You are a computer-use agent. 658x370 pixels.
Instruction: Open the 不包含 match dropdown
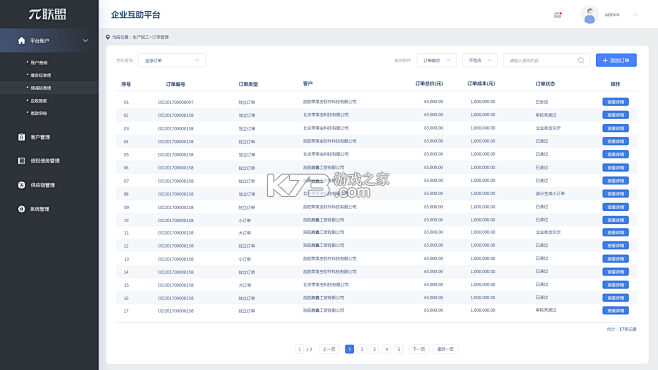[x=480, y=60]
